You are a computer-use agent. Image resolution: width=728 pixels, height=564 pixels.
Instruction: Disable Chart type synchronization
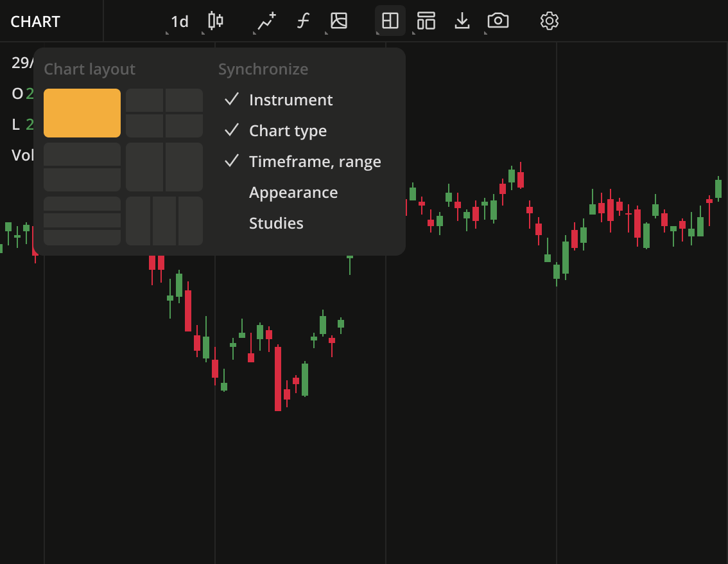(288, 130)
